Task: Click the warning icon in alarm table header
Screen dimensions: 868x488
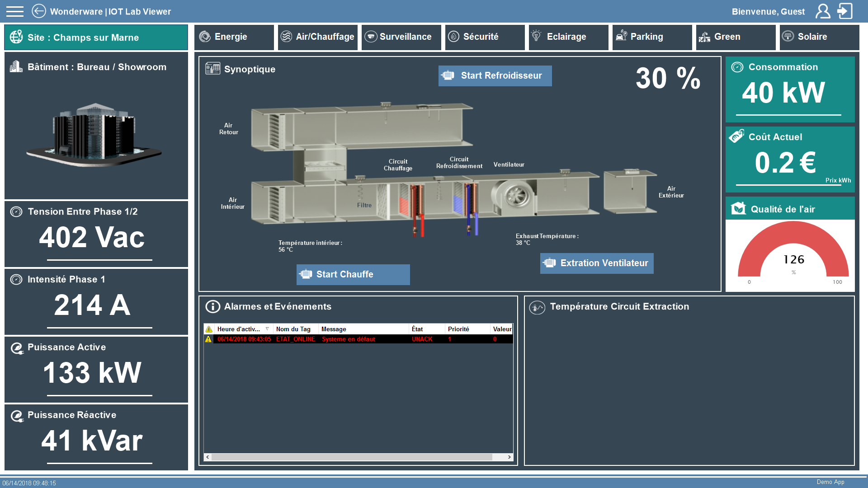Action: point(209,329)
